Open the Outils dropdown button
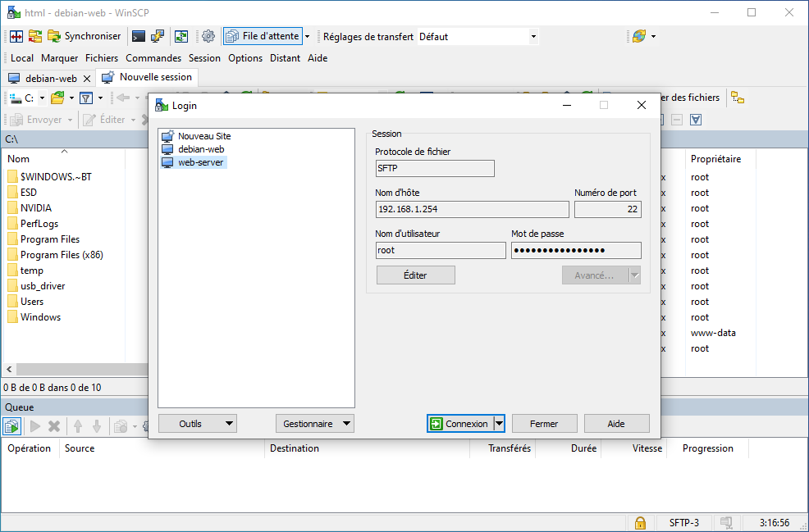The height and width of the screenshot is (532, 809). (x=197, y=424)
